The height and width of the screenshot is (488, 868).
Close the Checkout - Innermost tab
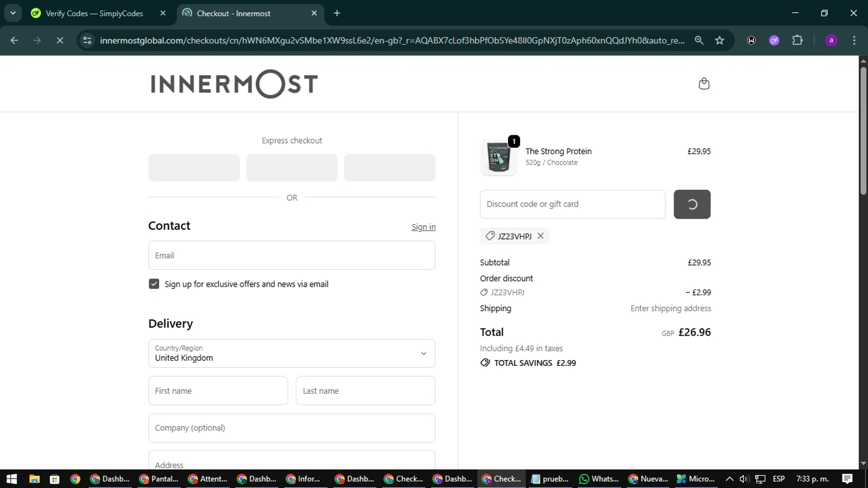[314, 13]
